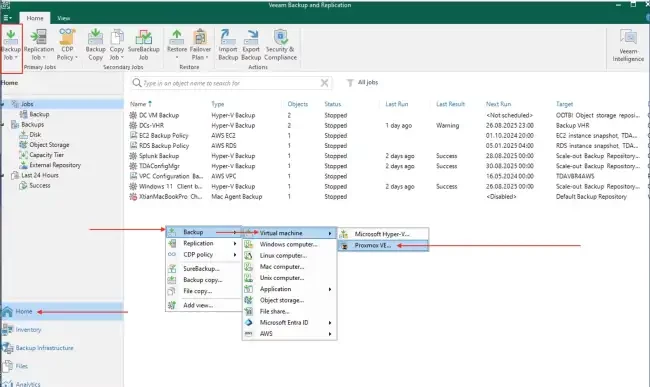650x387 pixels.
Task: Choose Backup in the context menu
Action: (203, 232)
